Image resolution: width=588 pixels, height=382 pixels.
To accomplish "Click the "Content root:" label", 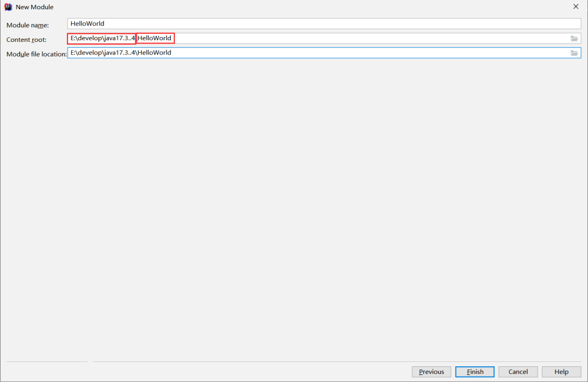I will (x=26, y=40).
